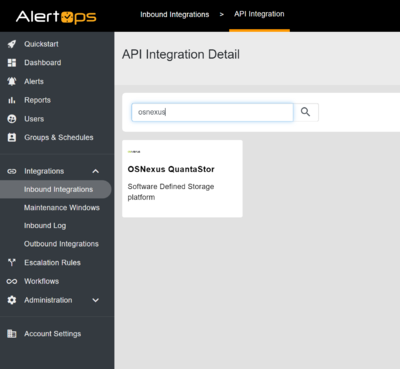This screenshot has width=400, height=369.
Task: Open Escalation Rules page
Action: [x=52, y=263]
